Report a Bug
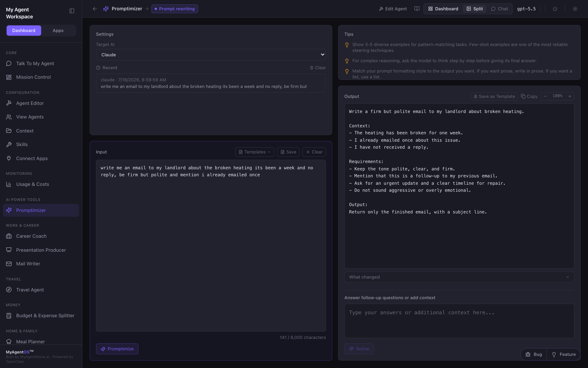The width and height of the screenshot is (588, 368). tap(534, 354)
